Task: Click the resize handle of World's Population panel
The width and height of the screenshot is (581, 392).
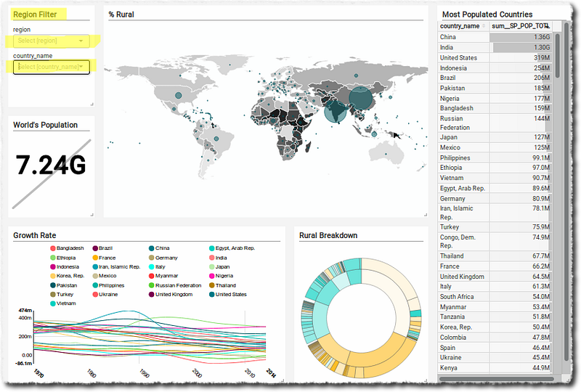Action: 92,215
